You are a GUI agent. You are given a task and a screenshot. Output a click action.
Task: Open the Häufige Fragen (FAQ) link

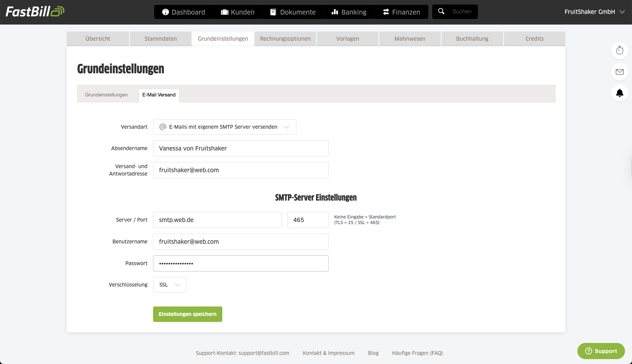click(417, 353)
